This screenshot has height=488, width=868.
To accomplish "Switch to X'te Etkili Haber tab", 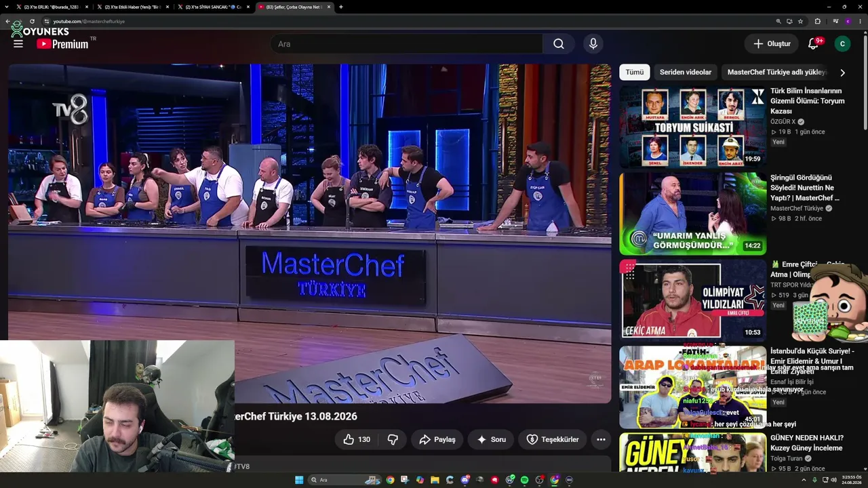I will pyautogui.click(x=132, y=7).
